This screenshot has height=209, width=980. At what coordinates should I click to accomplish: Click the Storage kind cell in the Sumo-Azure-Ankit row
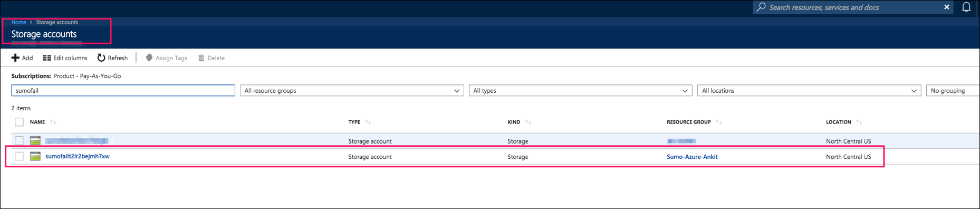pos(517,157)
